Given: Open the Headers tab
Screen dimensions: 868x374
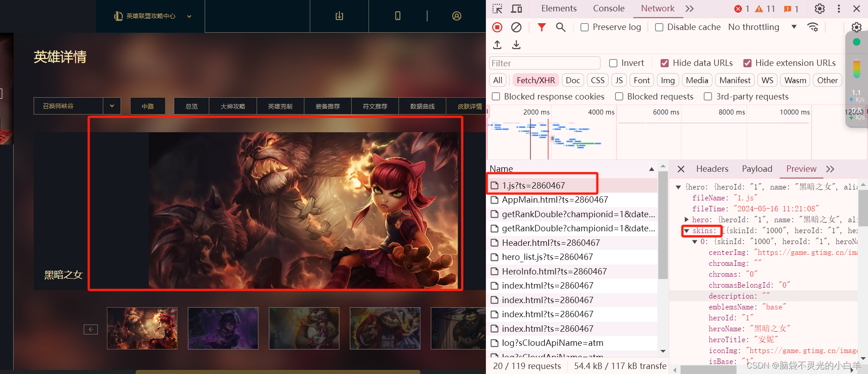Looking at the screenshot, I should tap(712, 169).
